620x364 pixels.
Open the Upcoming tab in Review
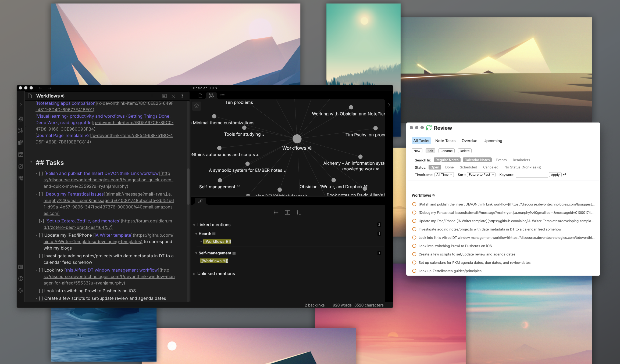click(493, 140)
